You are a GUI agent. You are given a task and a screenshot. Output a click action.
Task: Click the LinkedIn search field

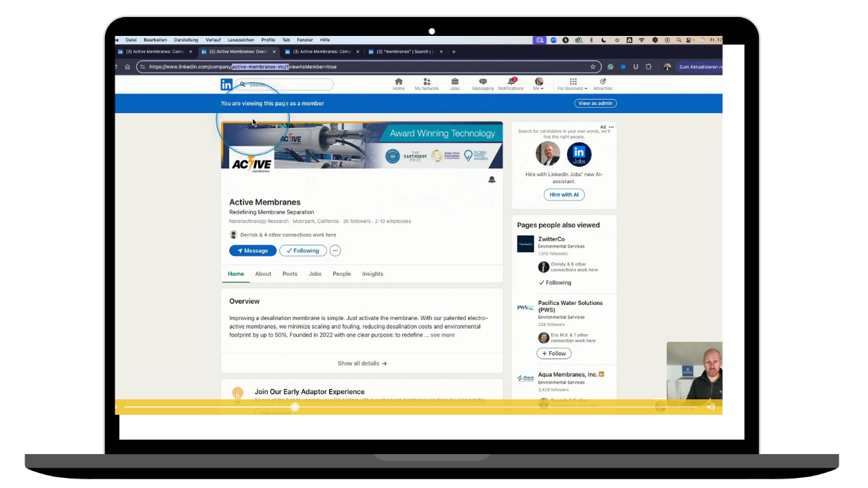point(284,85)
